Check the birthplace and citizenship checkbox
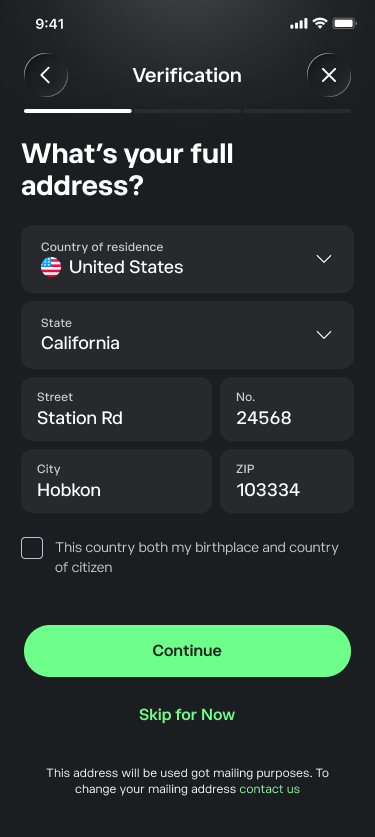 [x=32, y=548]
